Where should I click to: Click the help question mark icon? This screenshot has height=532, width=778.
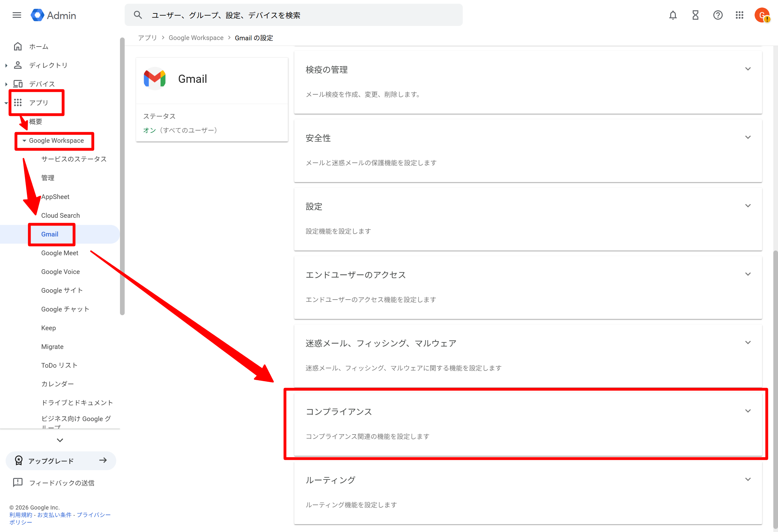pyautogui.click(x=718, y=15)
